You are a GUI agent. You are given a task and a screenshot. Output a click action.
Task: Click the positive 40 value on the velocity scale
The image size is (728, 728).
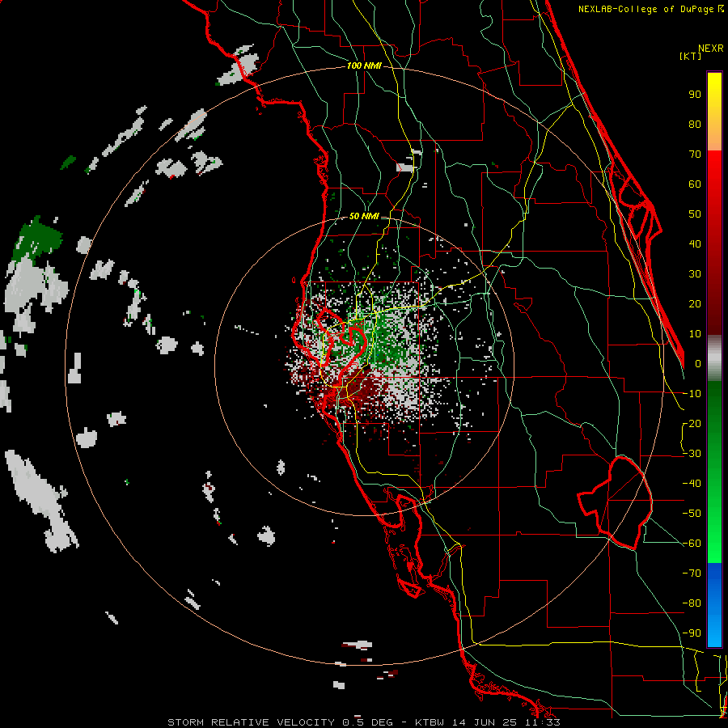(x=695, y=244)
